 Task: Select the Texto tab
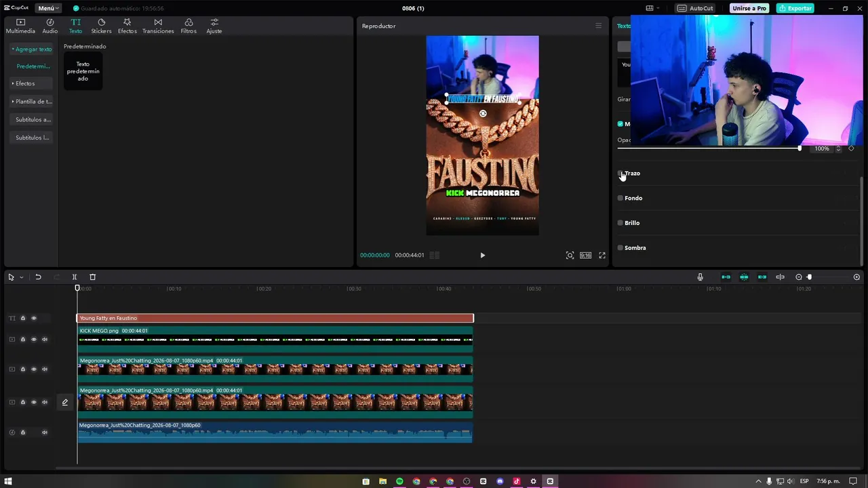point(75,26)
